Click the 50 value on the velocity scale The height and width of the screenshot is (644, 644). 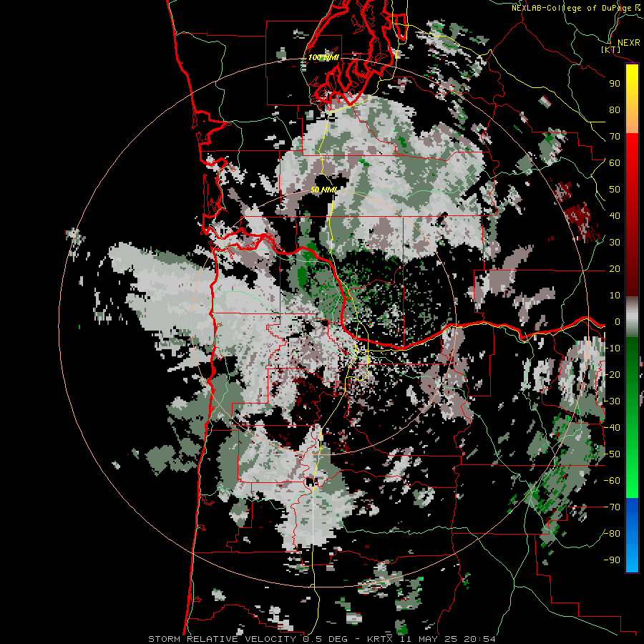[x=615, y=190]
